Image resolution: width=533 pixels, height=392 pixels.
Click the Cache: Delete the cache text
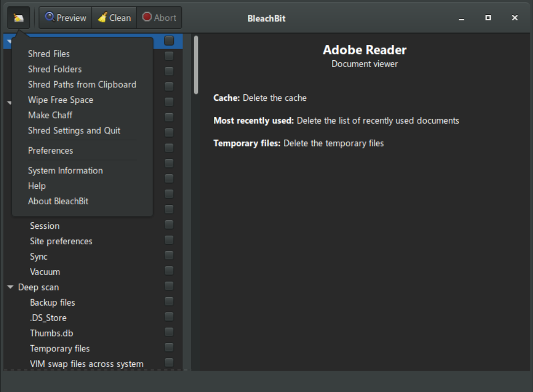click(260, 98)
